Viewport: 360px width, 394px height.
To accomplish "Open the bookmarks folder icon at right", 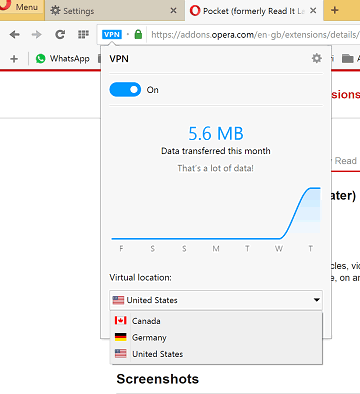I will coord(347,59).
